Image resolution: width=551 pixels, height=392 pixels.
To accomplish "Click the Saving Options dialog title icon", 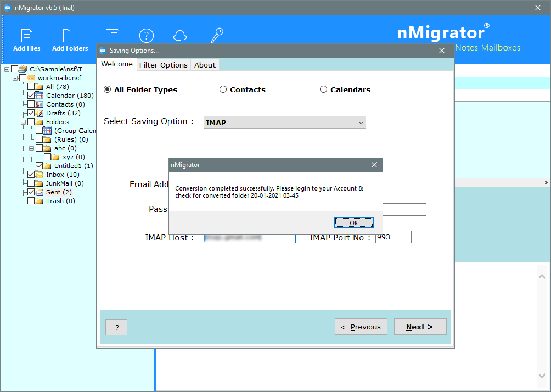I will 103,51.
